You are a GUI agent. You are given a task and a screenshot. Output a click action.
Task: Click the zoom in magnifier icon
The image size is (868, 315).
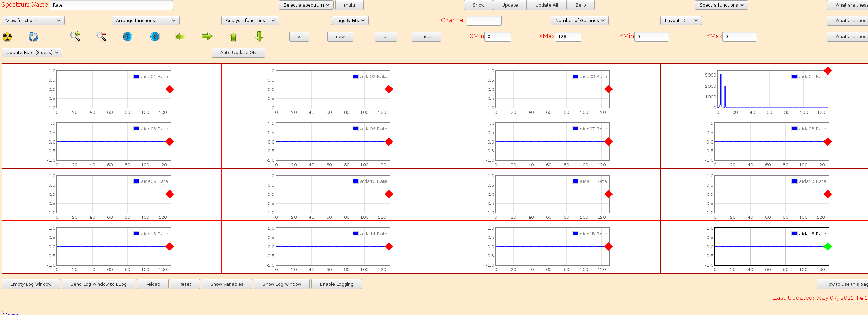click(75, 37)
